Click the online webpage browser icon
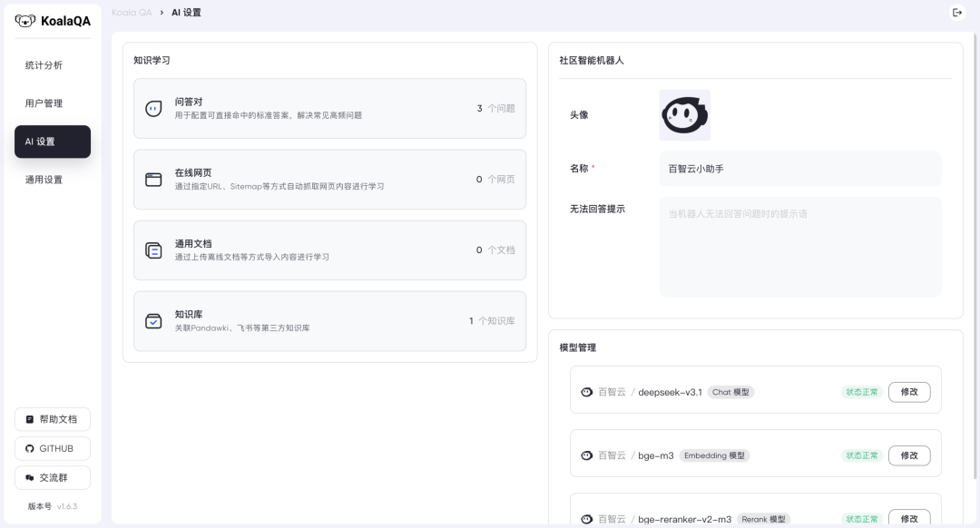 [153, 180]
